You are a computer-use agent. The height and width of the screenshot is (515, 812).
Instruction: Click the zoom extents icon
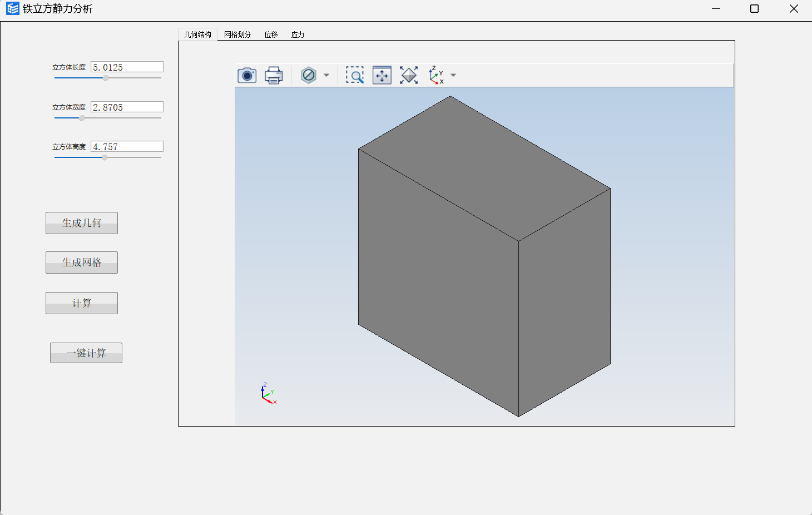(x=409, y=75)
